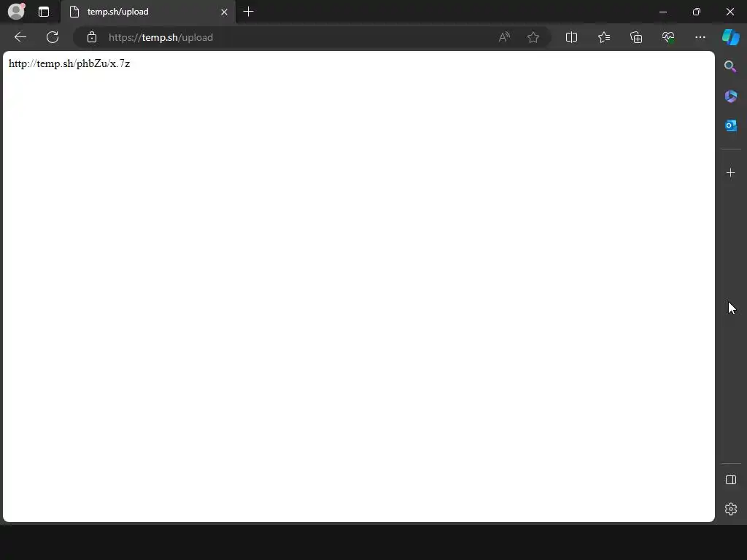
Task: Open a new tab with plus button
Action: 248,12
